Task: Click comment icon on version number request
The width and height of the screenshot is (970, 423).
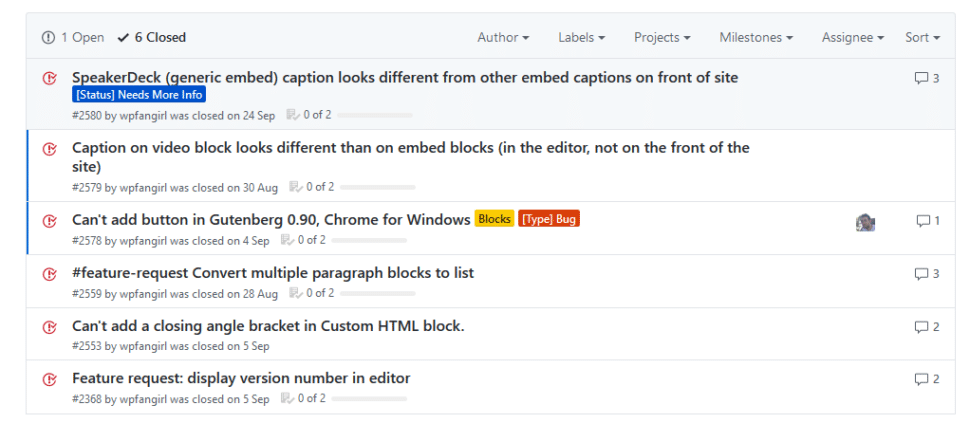Action: [922, 379]
